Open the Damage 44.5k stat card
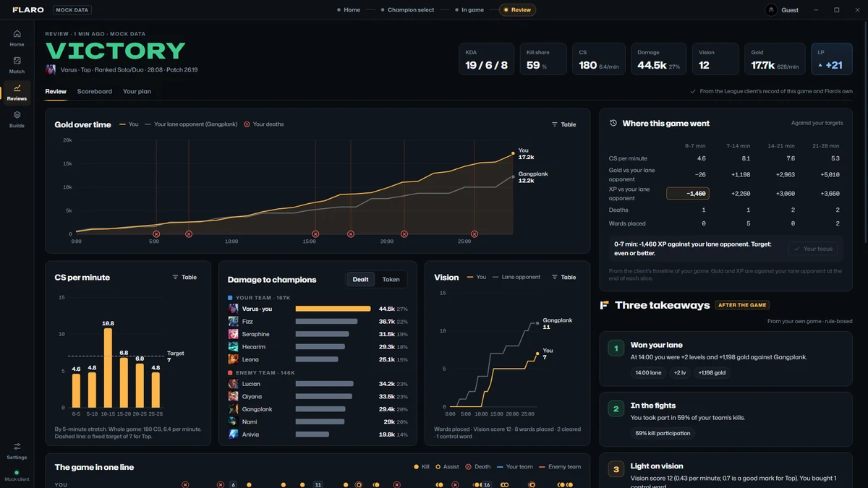The width and height of the screenshot is (868, 488). pos(658,59)
